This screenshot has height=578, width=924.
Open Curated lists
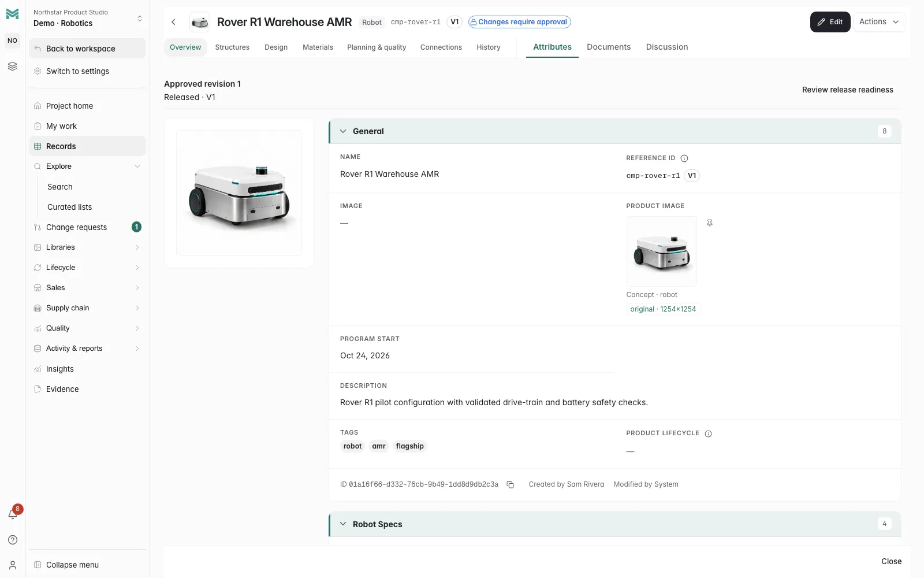[x=69, y=207]
